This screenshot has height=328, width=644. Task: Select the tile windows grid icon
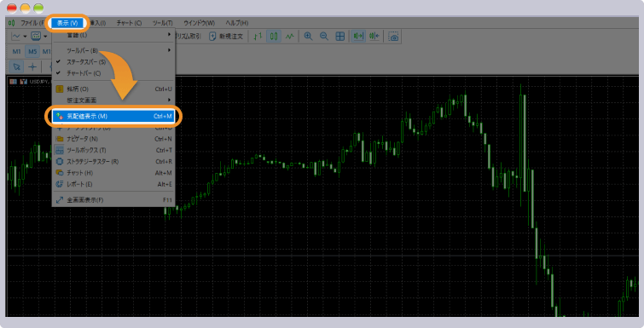(340, 37)
